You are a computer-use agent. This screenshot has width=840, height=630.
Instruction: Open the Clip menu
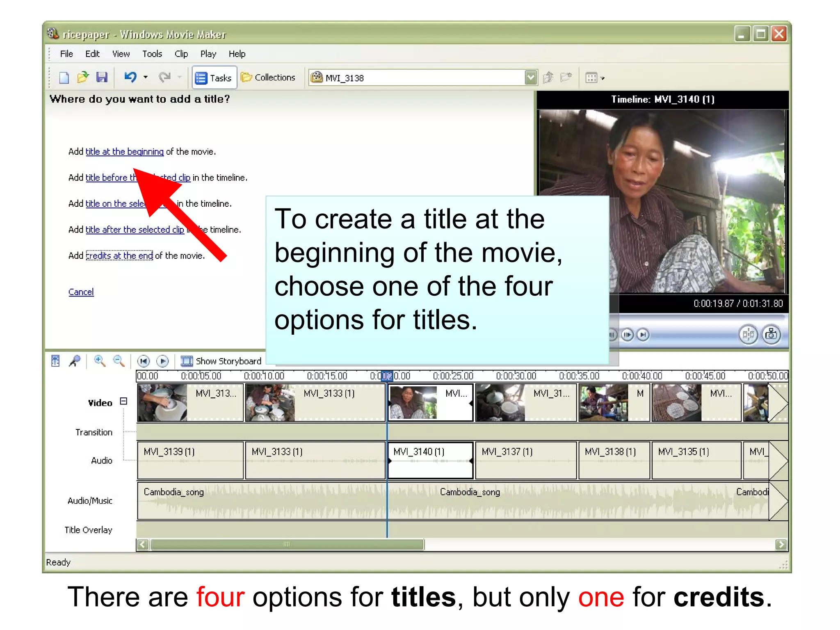pyautogui.click(x=181, y=54)
